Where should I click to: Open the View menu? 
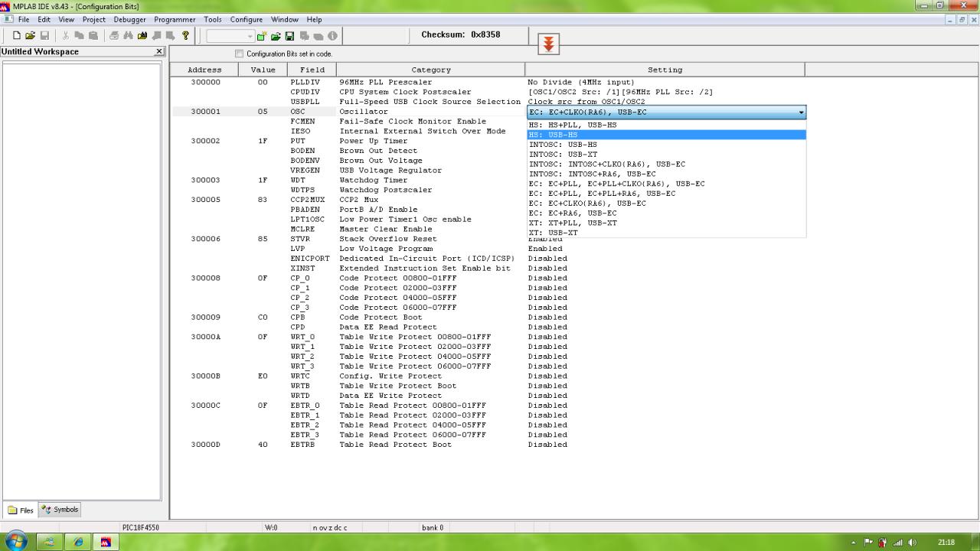click(66, 19)
